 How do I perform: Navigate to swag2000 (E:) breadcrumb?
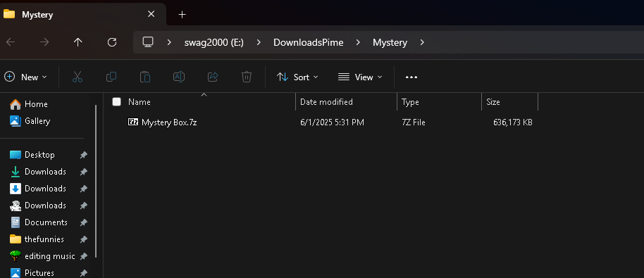[214, 42]
